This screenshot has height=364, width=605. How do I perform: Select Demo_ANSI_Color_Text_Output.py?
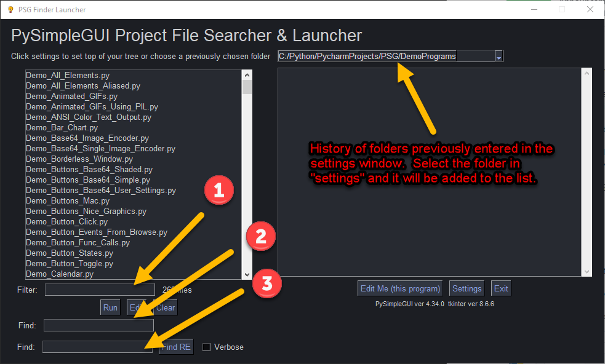tap(89, 117)
